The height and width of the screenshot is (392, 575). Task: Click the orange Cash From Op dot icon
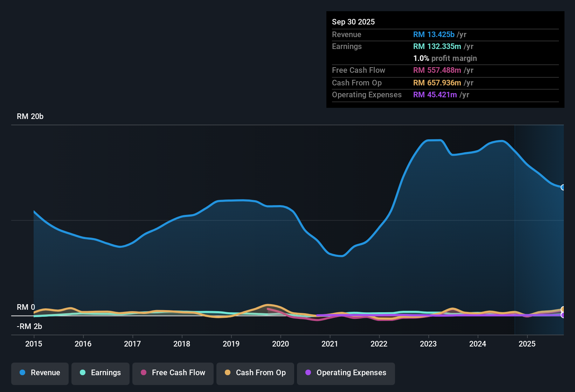(x=228, y=373)
